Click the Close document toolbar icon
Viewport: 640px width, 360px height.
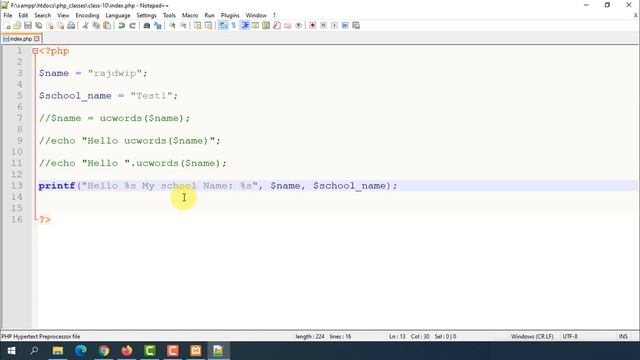click(50, 25)
